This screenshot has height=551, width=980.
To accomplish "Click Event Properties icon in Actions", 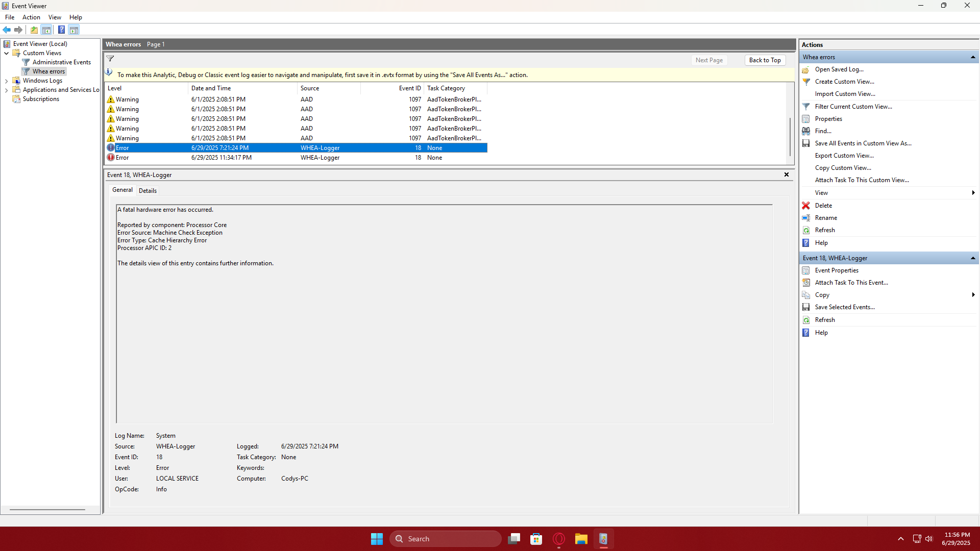I will [x=806, y=270].
